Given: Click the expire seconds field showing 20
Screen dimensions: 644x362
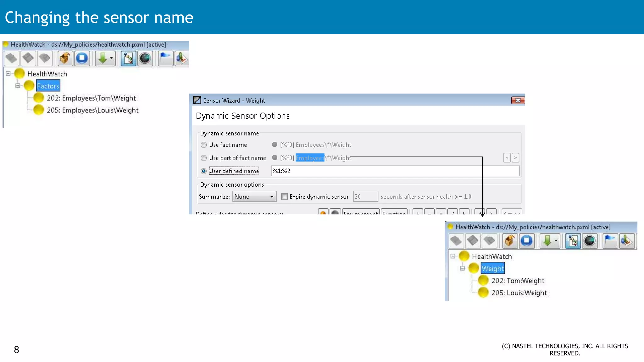Looking at the screenshot, I should point(365,197).
